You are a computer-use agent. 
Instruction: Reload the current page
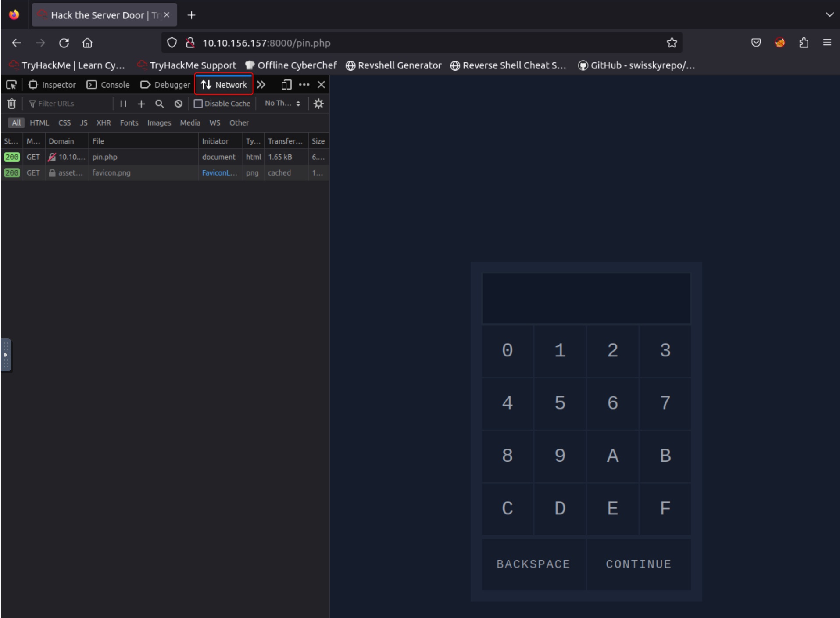click(64, 43)
